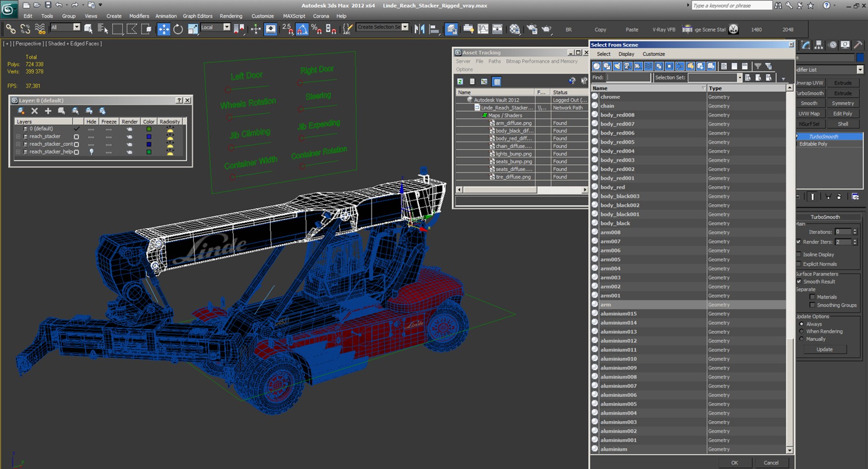Open the Reference Coordinate System dropdown

(x=226, y=27)
